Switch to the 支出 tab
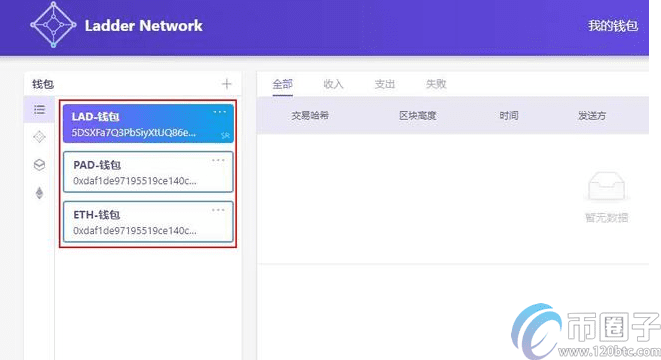The width and height of the screenshot is (661, 360). point(385,84)
